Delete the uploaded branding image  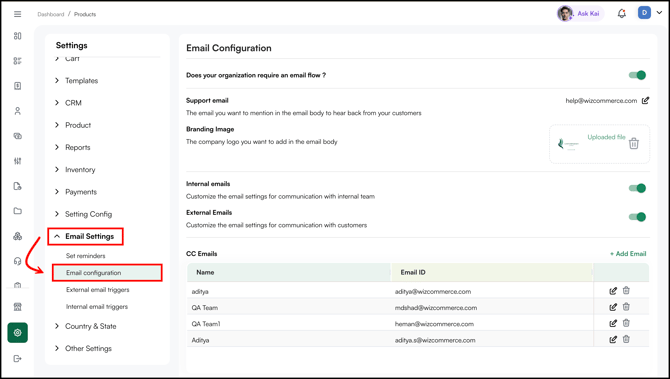pos(634,144)
